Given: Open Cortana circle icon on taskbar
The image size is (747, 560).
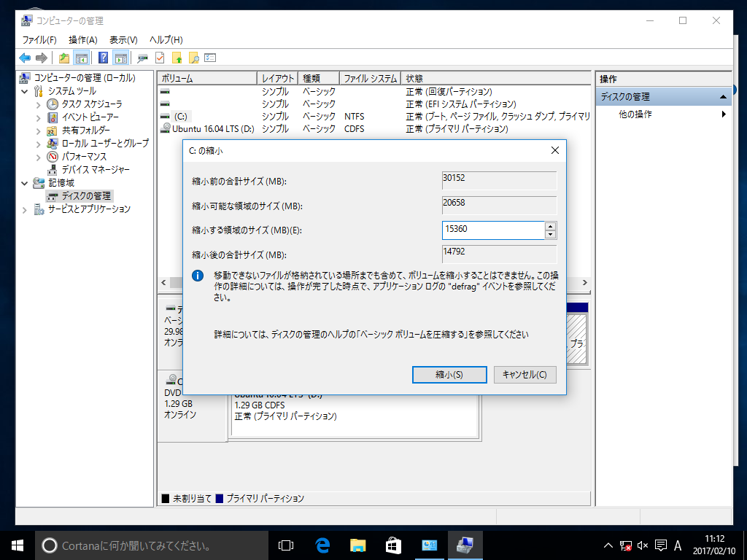Looking at the screenshot, I should [50, 545].
